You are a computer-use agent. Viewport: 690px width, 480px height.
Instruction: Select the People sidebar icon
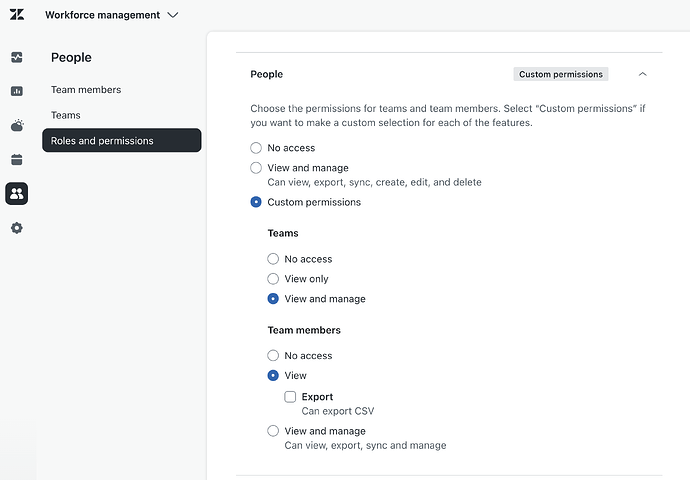tap(17, 194)
